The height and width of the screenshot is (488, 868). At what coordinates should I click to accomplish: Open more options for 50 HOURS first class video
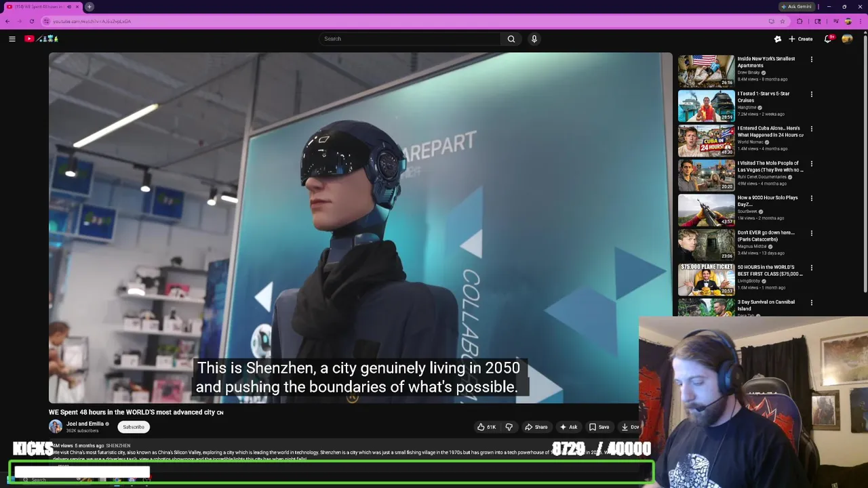(x=811, y=268)
